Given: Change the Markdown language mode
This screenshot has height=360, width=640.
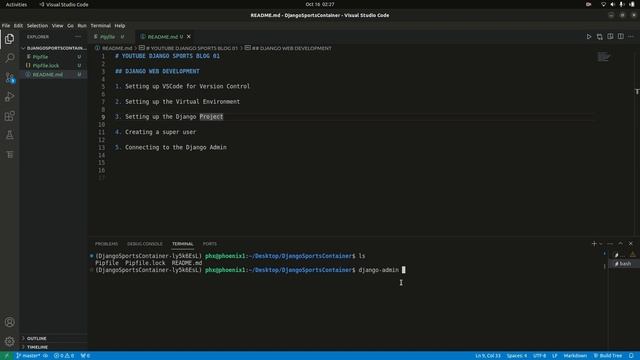Looking at the screenshot, I should (x=575, y=356).
